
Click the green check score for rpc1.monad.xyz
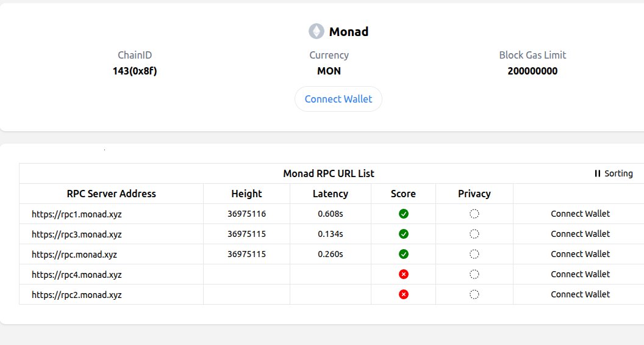(404, 214)
